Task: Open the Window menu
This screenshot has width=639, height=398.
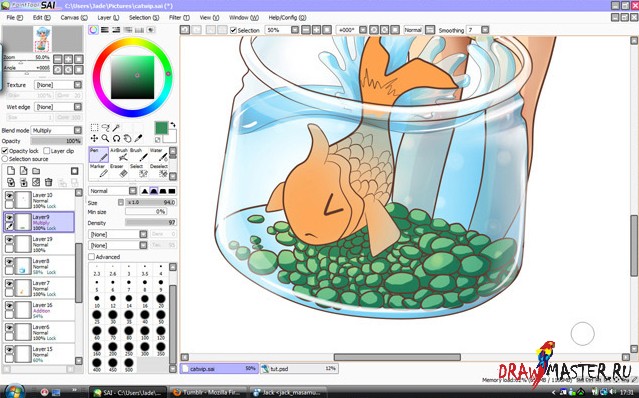Action: (244, 18)
